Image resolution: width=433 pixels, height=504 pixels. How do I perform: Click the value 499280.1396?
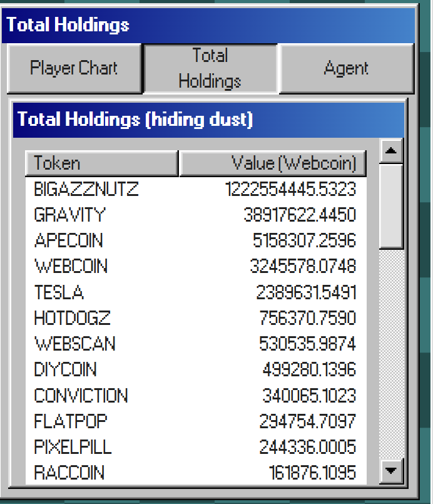(309, 369)
